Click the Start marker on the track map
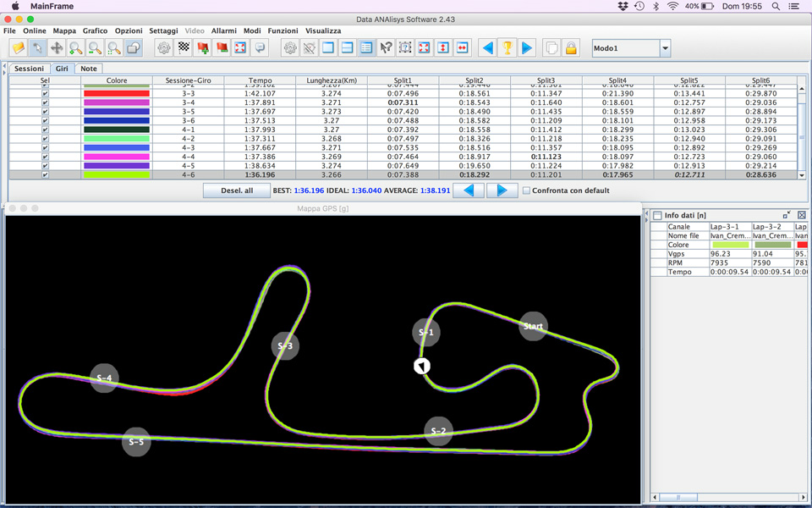 pos(533,326)
